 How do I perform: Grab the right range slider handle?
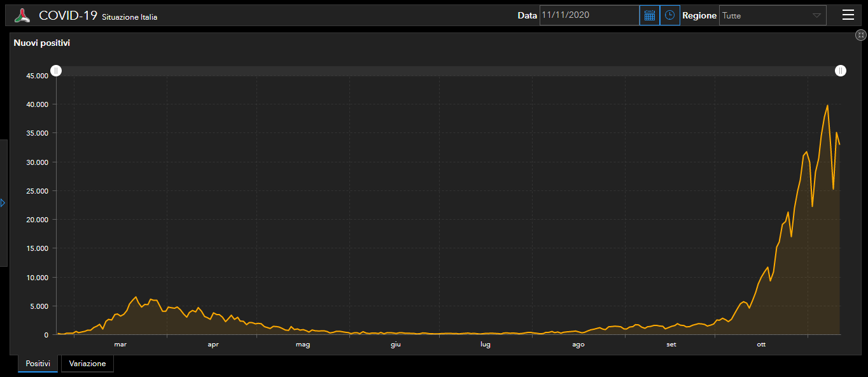pos(841,71)
